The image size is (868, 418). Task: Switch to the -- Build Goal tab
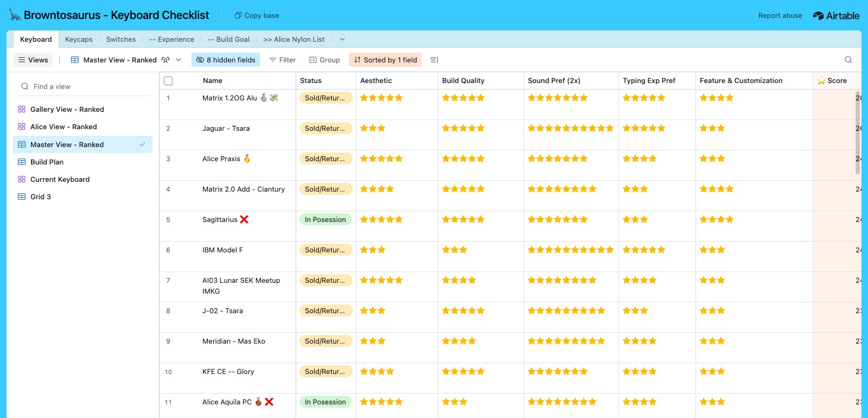228,39
